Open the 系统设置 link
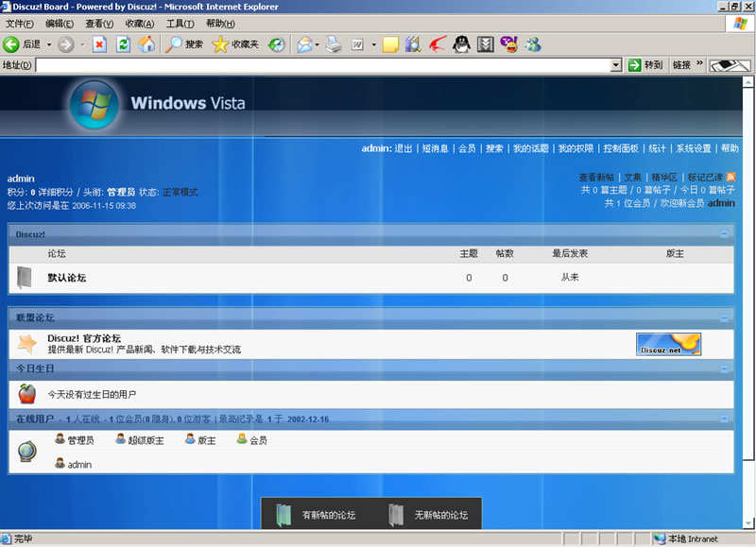Image resolution: width=756 pixels, height=547 pixels. coord(694,148)
